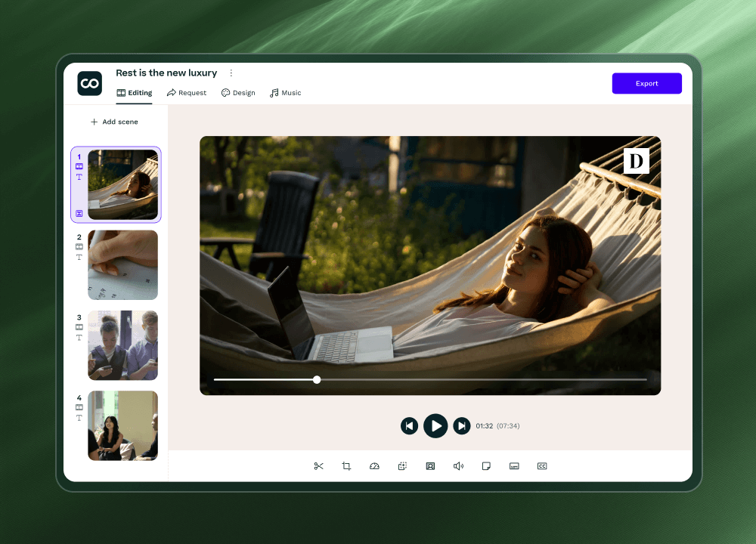The height and width of the screenshot is (544, 756).
Task: Select the scene 3 people with phones thumbnail
Action: tap(122, 345)
